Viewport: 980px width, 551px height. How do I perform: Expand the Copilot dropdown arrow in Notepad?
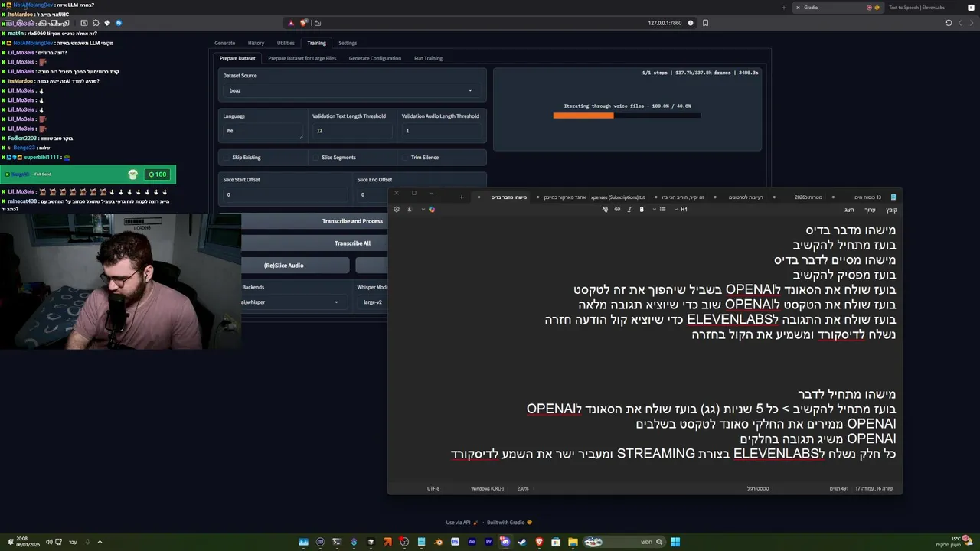423,210
